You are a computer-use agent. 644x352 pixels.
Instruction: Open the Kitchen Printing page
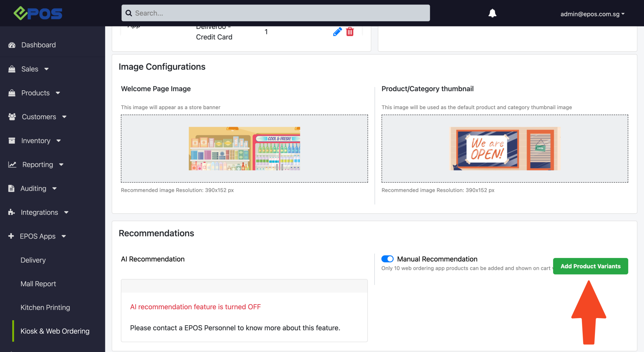click(45, 307)
